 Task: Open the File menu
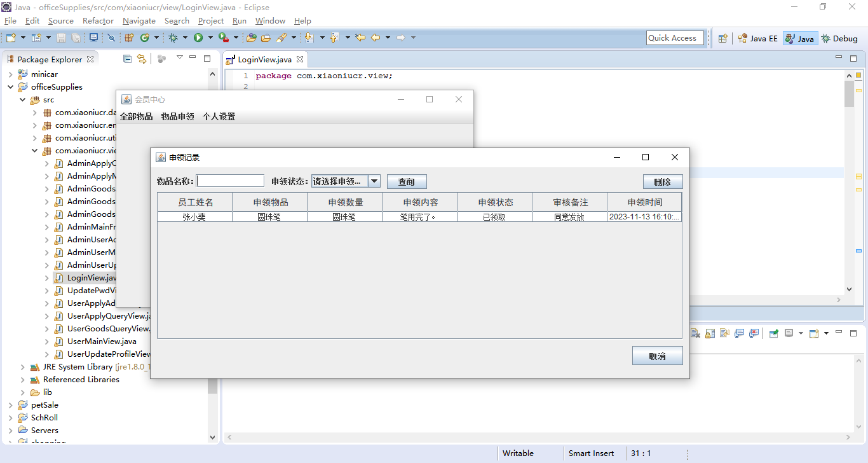click(x=10, y=21)
